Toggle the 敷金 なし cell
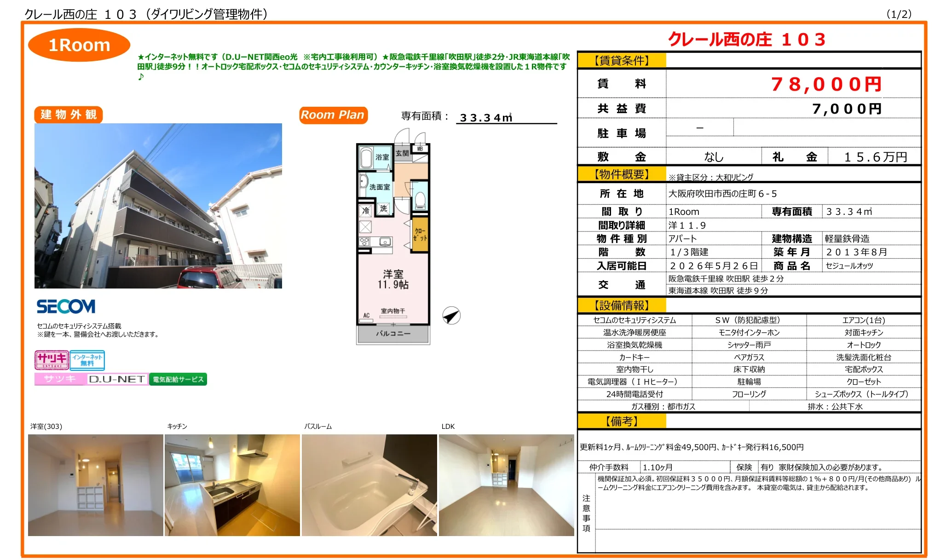 click(x=714, y=156)
